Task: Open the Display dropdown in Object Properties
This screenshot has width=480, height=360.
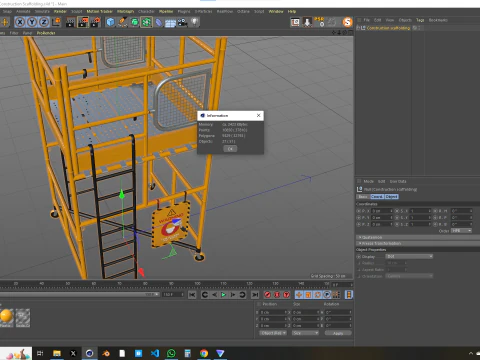Action: pos(409,256)
